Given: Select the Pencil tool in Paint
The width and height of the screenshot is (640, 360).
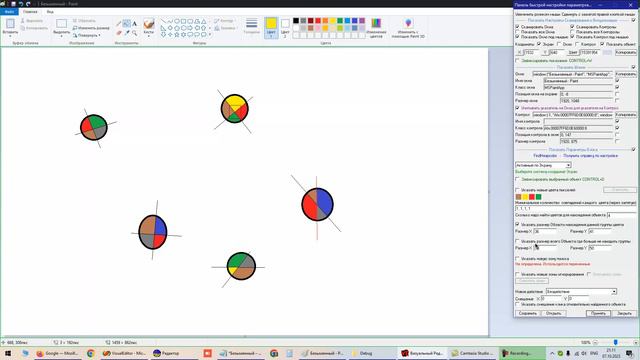Looking at the screenshot, I should [x=119, y=24].
